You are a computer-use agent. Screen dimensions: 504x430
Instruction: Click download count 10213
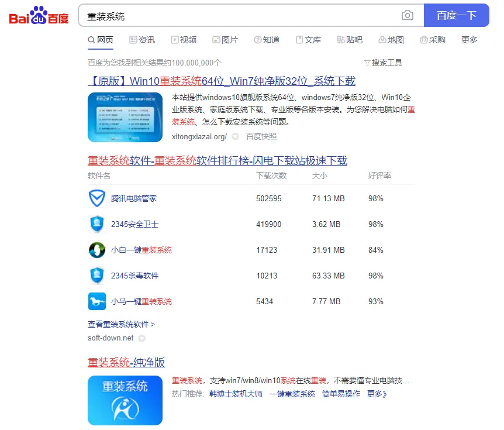coord(267,276)
